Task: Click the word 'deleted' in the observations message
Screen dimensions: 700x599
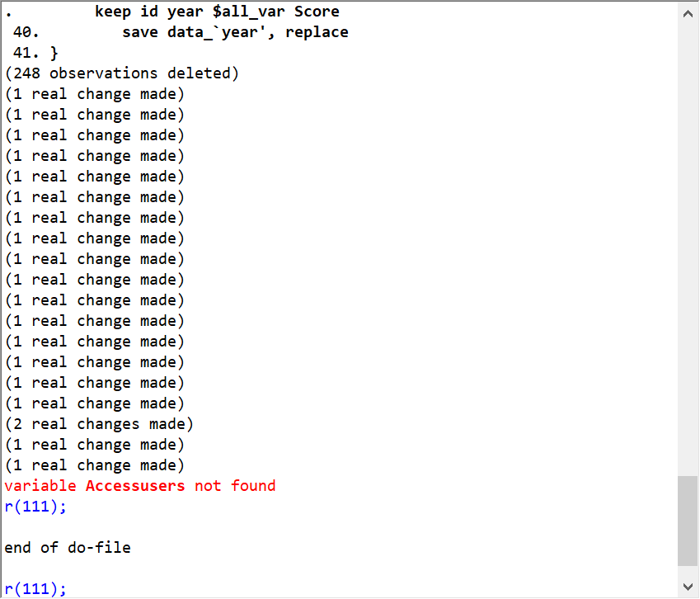Action: (208, 73)
